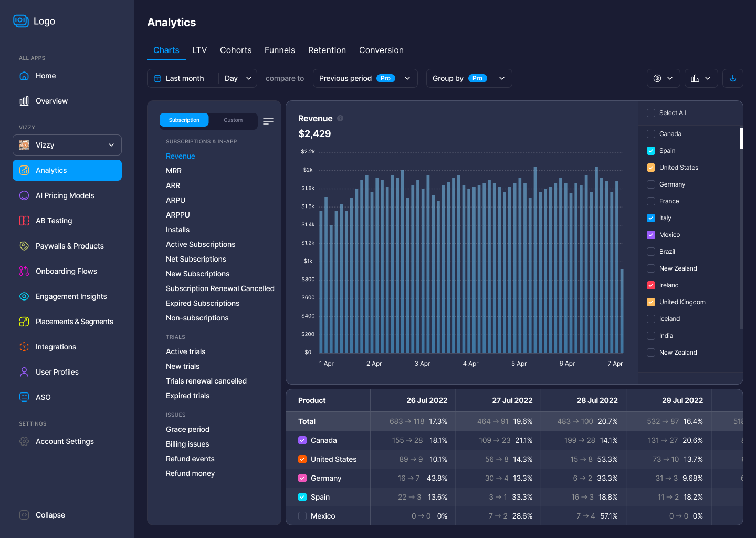
Task: Click the download export icon button
Action: click(x=732, y=78)
